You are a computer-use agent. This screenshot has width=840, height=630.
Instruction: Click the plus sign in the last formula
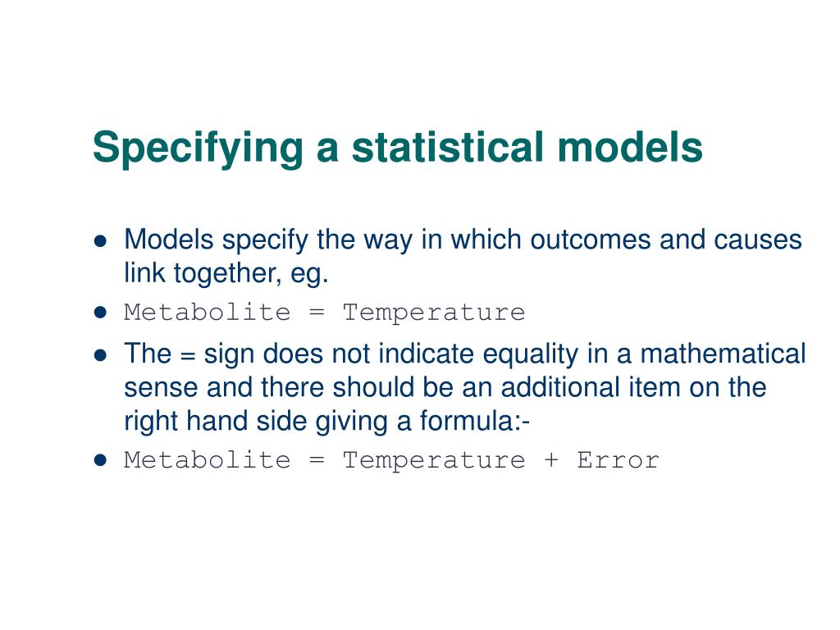551,459
